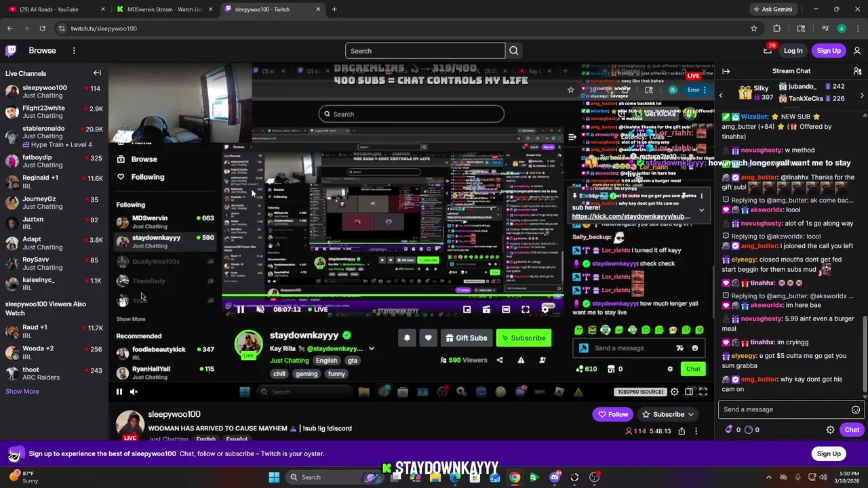Screen dimensions: 868x488
Task: Open the emote picker in chat
Action: (x=856, y=409)
